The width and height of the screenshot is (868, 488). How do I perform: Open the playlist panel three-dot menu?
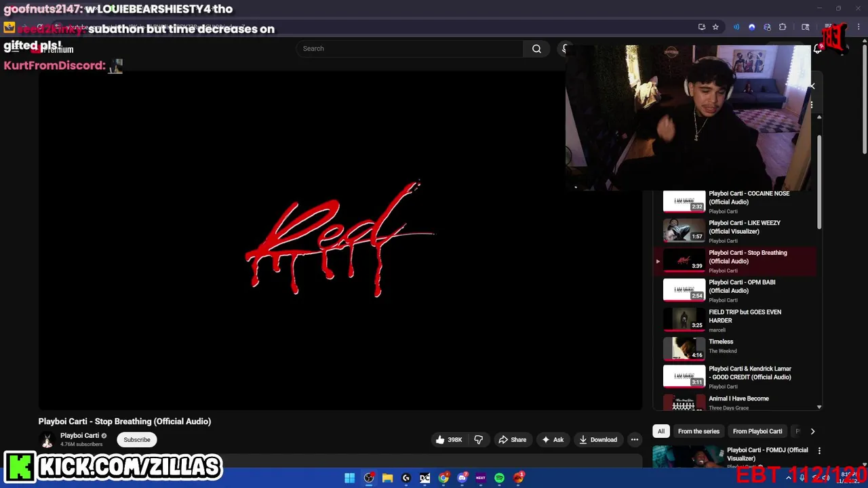[x=812, y=105]
